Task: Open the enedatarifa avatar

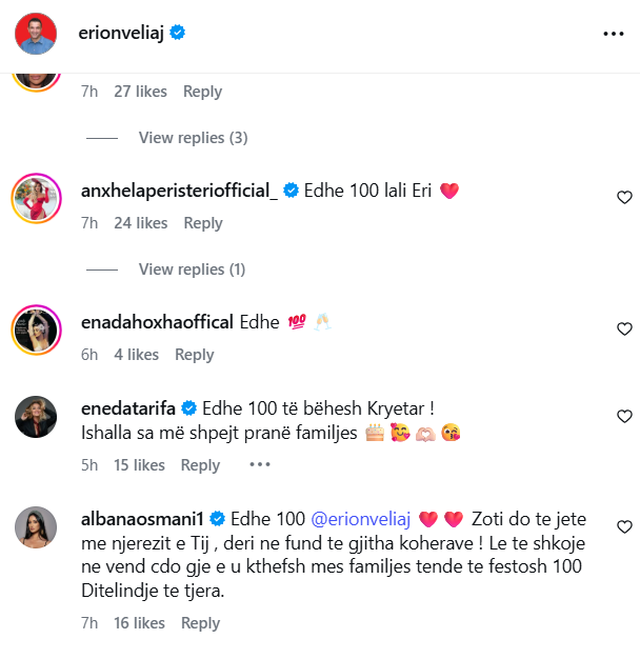Action: [x=35, y=416]
